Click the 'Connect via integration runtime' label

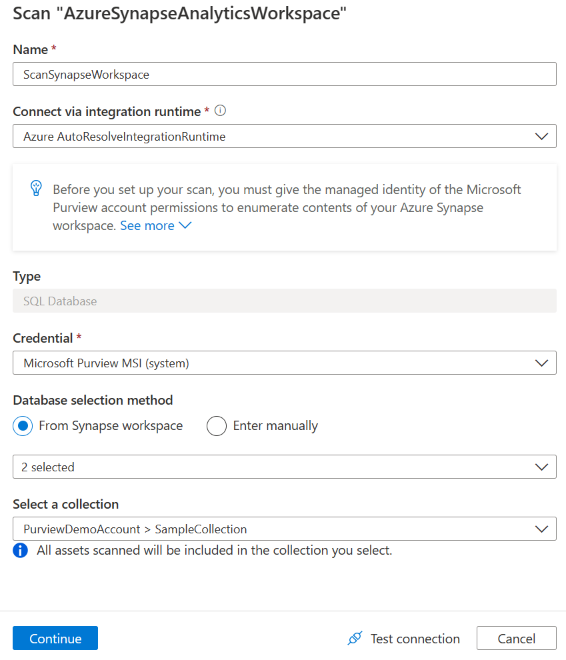point(107,111)
